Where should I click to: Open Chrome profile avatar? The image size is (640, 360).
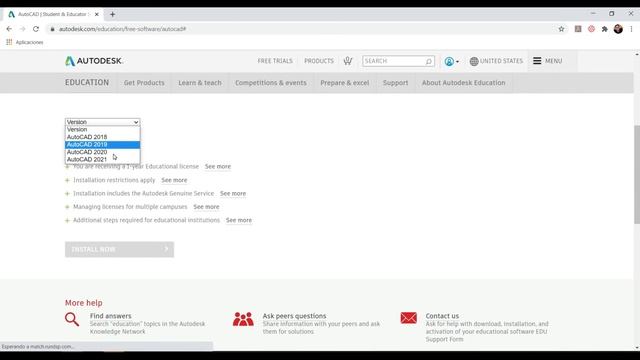[618, 29]
